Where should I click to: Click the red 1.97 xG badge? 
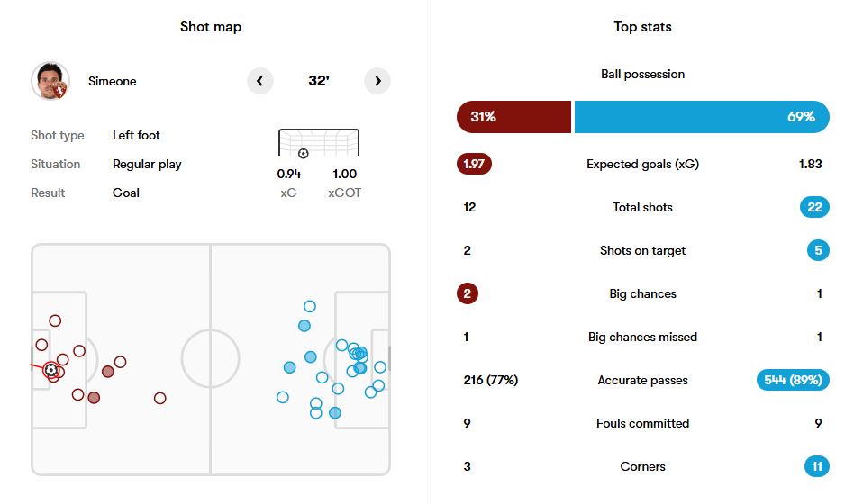click(474, 164)
